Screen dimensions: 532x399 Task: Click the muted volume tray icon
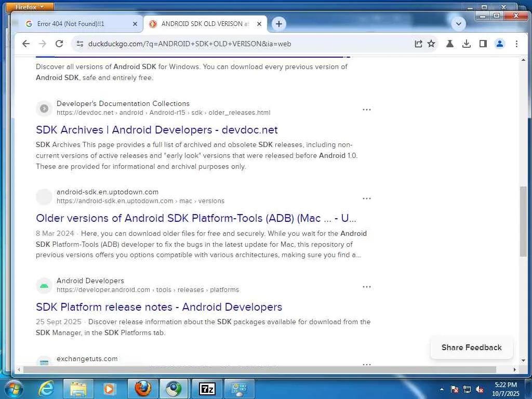point(480,390)
